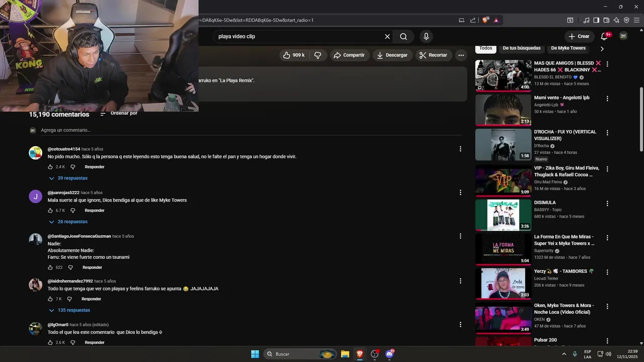Open the Brave media control music icon
644x362 pixels.
[x=586, y=20]
